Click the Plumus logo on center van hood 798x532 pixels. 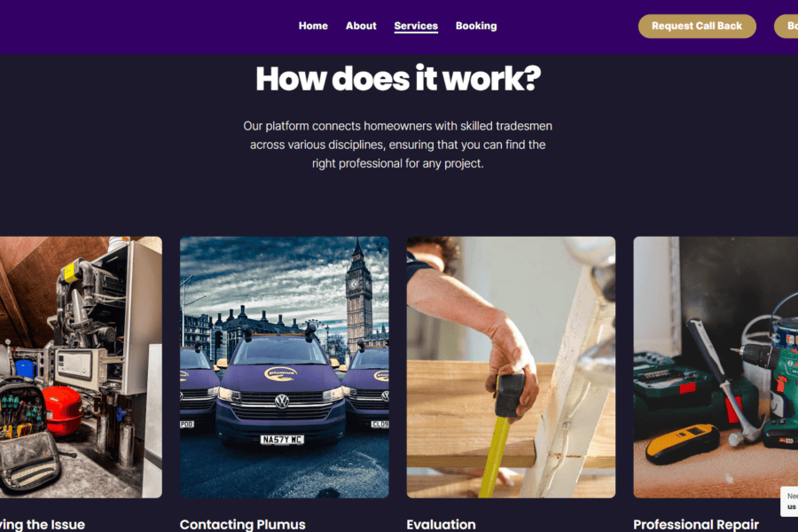click(280, 374)
